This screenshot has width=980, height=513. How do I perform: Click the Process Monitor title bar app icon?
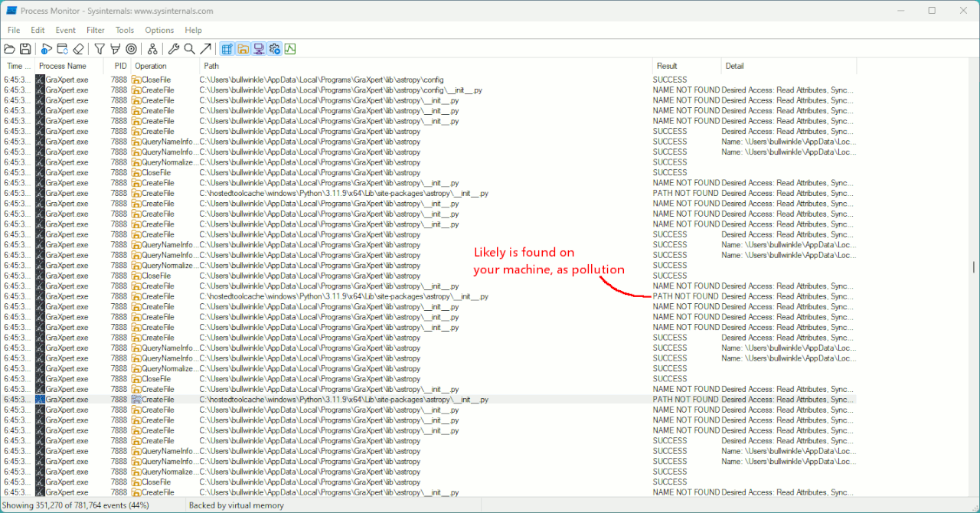coord(11,11)
